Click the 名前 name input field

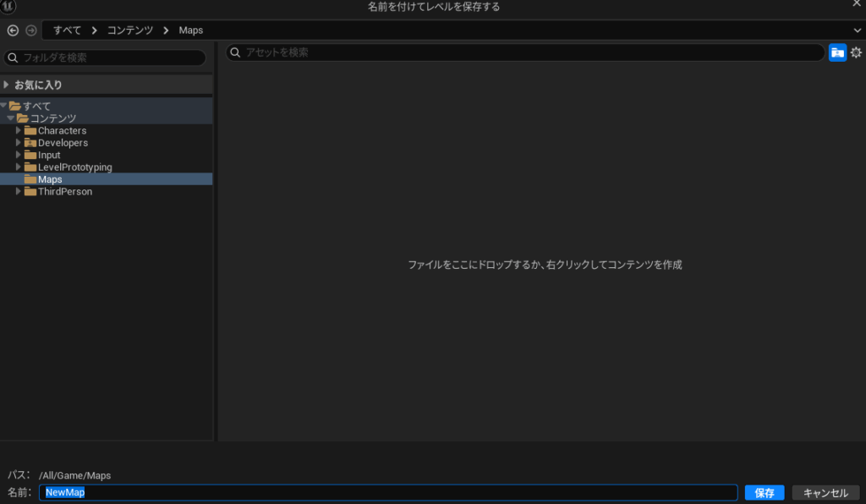tap(389, 492)
